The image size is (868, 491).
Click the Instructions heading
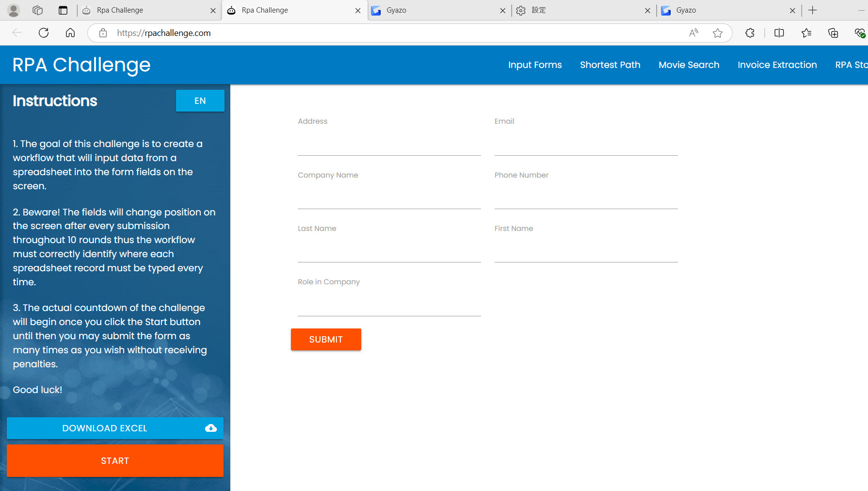click(55, 101)
